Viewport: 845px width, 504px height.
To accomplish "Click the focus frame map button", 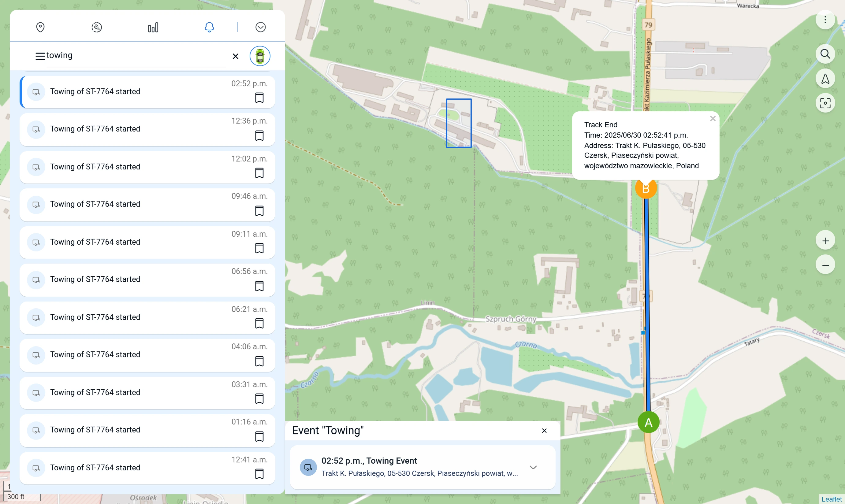I will (x=825, y=103).
